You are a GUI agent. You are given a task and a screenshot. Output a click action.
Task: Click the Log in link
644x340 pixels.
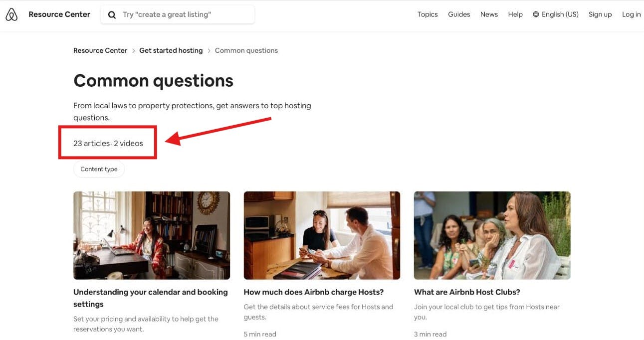pos(632,14)
